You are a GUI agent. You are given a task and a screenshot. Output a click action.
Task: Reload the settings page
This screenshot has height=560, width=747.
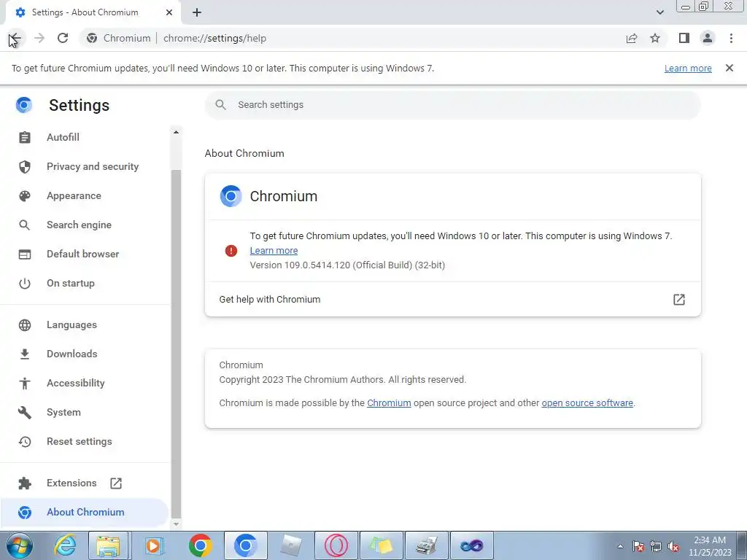(63, 38)
